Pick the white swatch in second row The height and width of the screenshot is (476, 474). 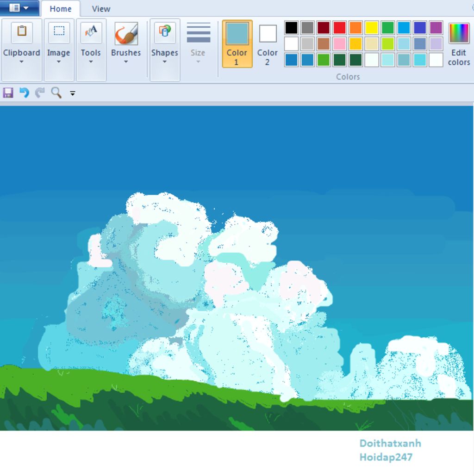291,43
